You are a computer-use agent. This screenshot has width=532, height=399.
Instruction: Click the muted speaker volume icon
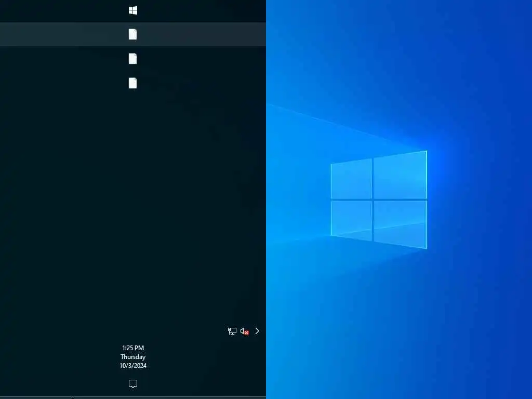click(244, 331)
